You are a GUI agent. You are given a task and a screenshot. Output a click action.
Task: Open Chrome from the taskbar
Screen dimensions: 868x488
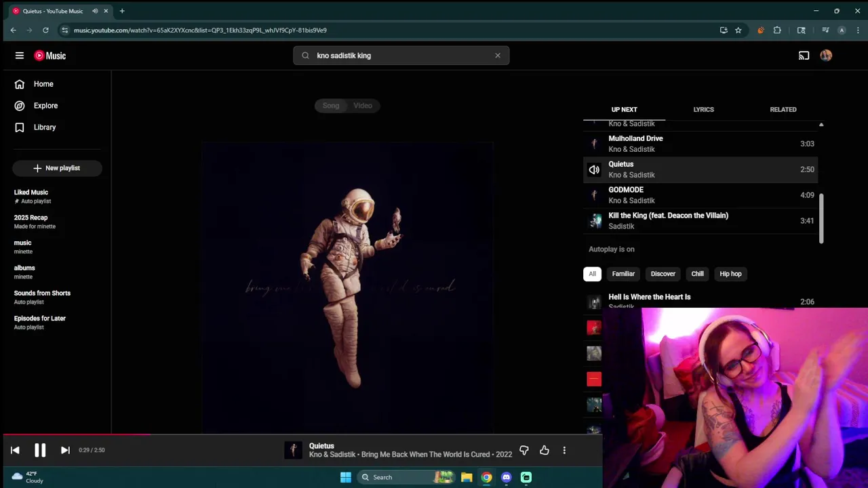pyautogui.click(x=486, y=477)
